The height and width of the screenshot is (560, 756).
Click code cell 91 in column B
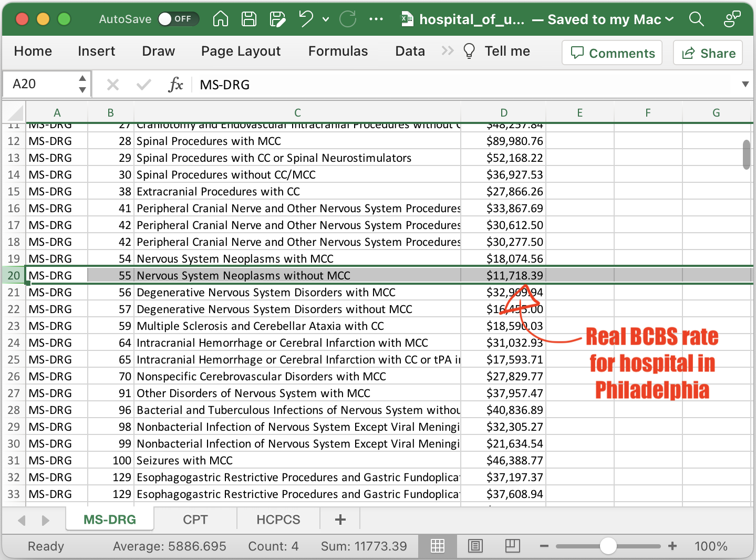111,393
